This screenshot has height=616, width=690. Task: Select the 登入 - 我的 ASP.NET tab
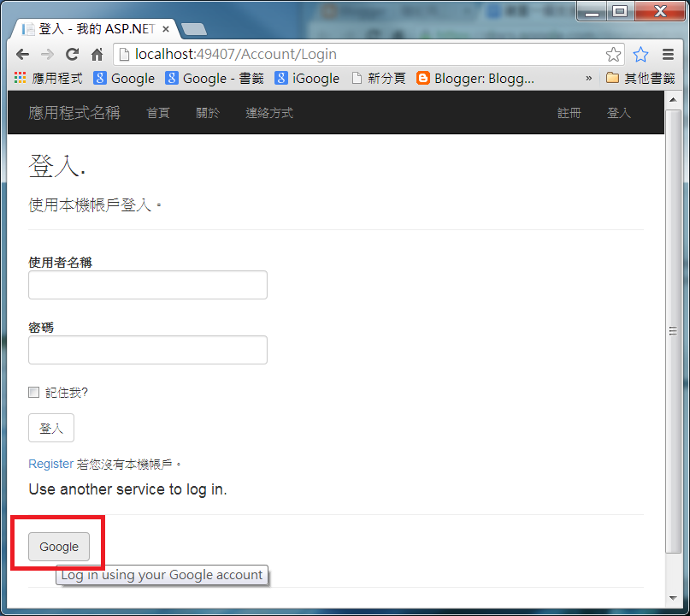(95, 29)
